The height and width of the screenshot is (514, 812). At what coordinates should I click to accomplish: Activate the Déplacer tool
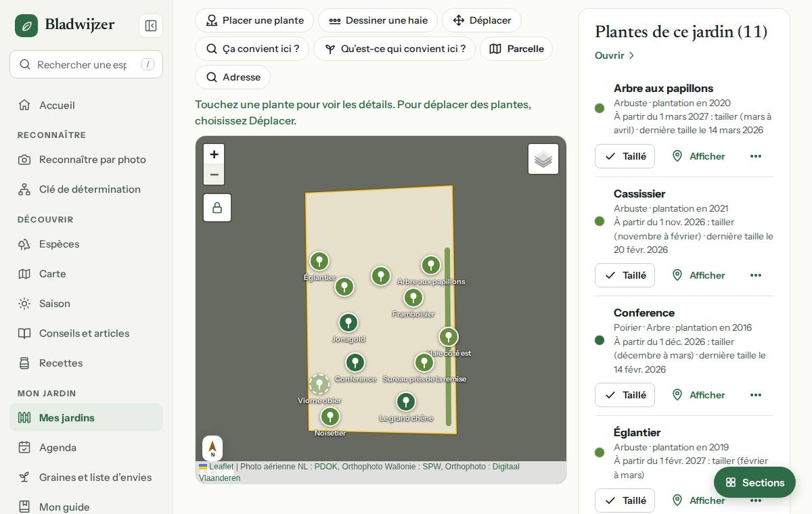[482, 20]
